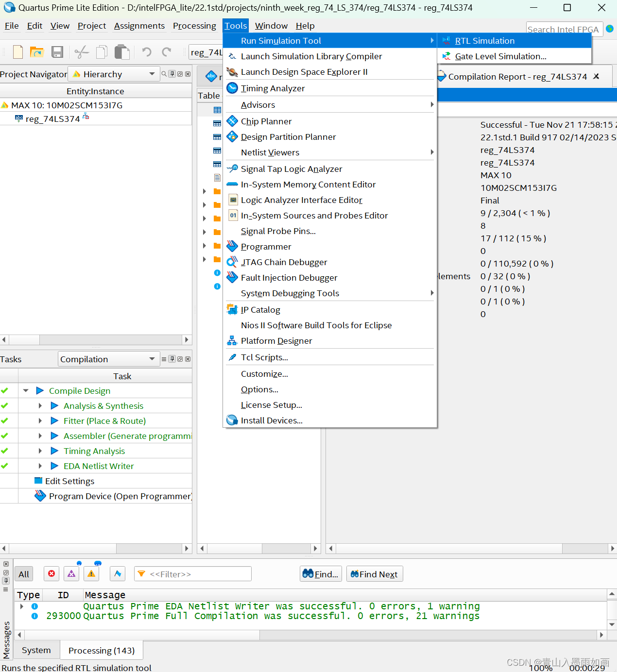Open Timing Analyzer from Tools menu
This screenshot has width=617, height=672.
[273, 88]
